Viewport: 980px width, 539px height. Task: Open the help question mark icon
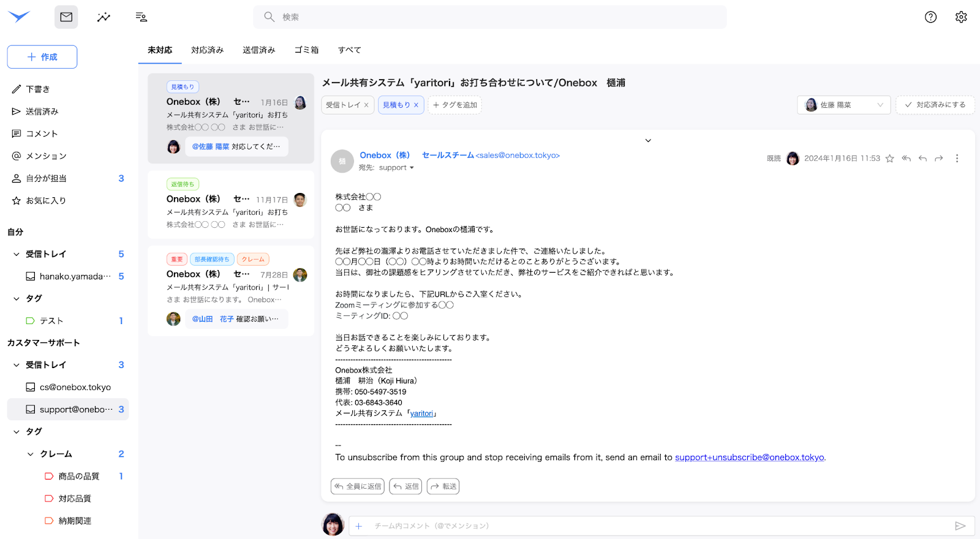[x=930, y=17]
